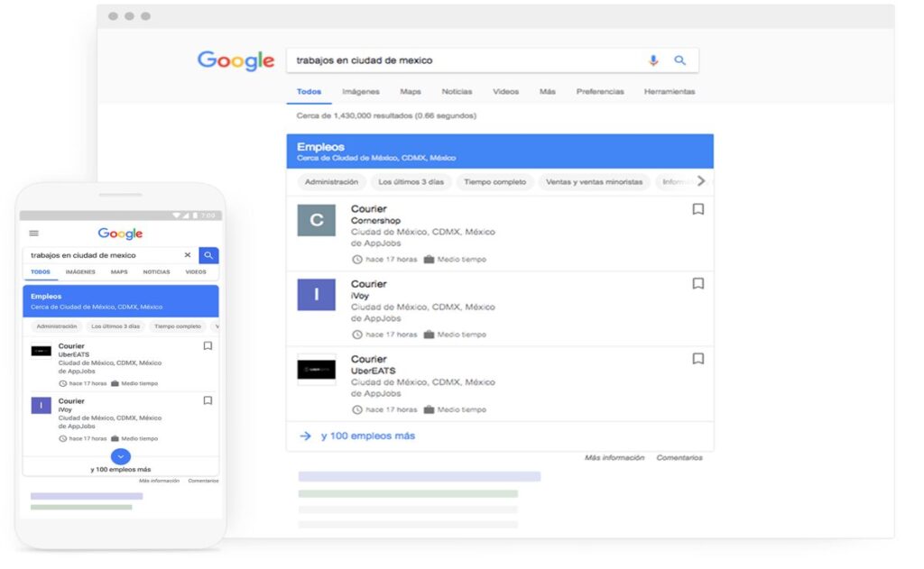Switch to Maps tab on desktop
The image size is (924, 569).
tap(411, 92)
